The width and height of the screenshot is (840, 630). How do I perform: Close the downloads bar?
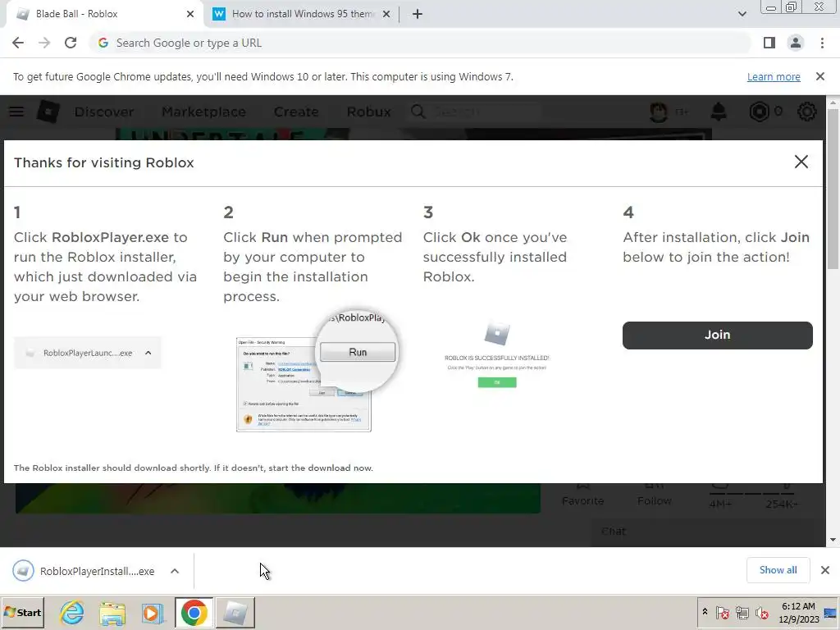click(825, 570)
